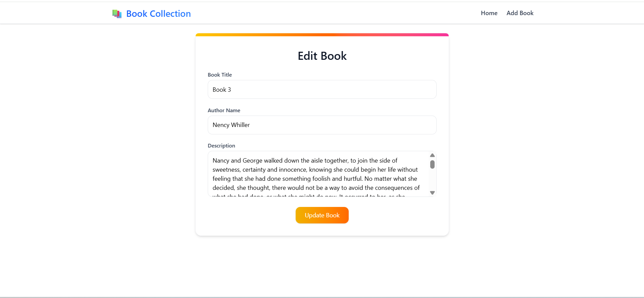644x298 pixels.
Task: Click the Edit Book heading
Action: (322, 56)
